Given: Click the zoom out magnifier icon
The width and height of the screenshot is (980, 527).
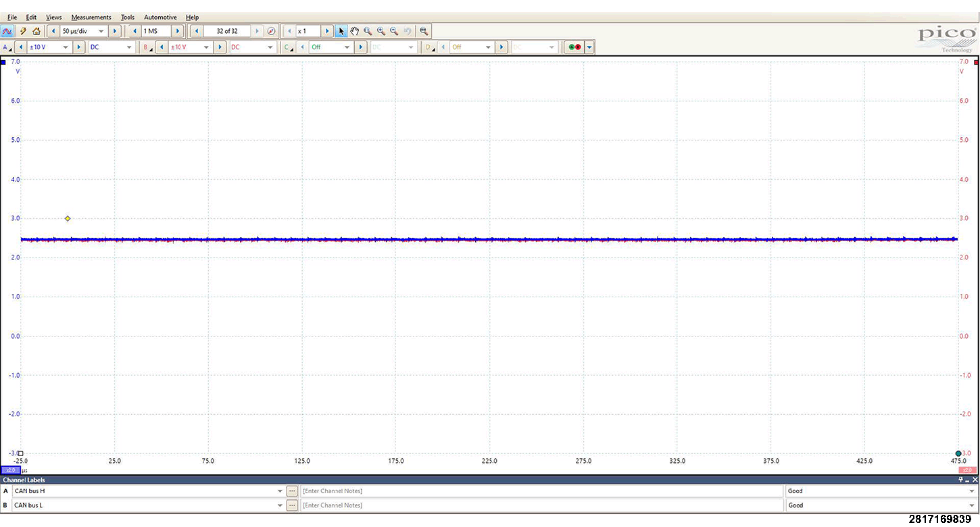Looking at the screenshot, I should click(x=394, y=31).
